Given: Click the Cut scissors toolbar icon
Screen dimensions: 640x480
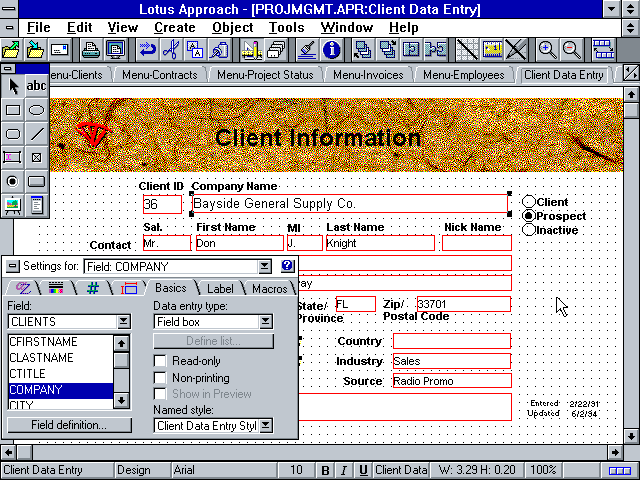Looking at the screenshot, I should 171,50.
